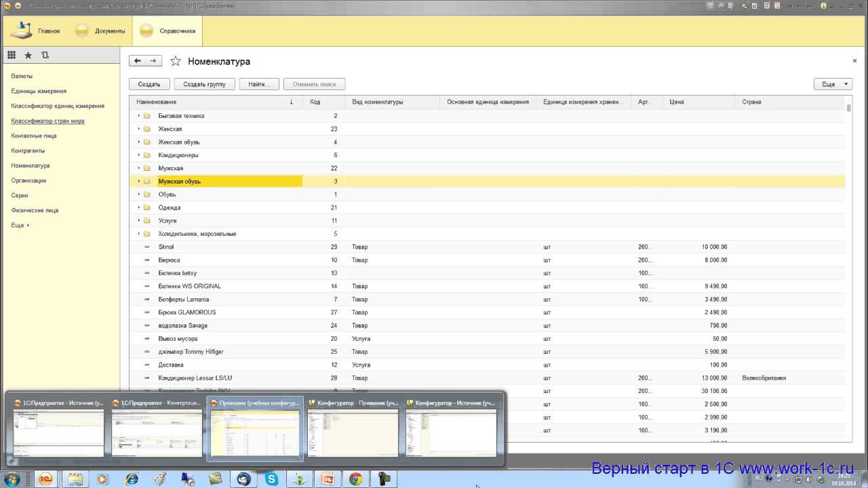Click the Найти... button

(259, 84)
